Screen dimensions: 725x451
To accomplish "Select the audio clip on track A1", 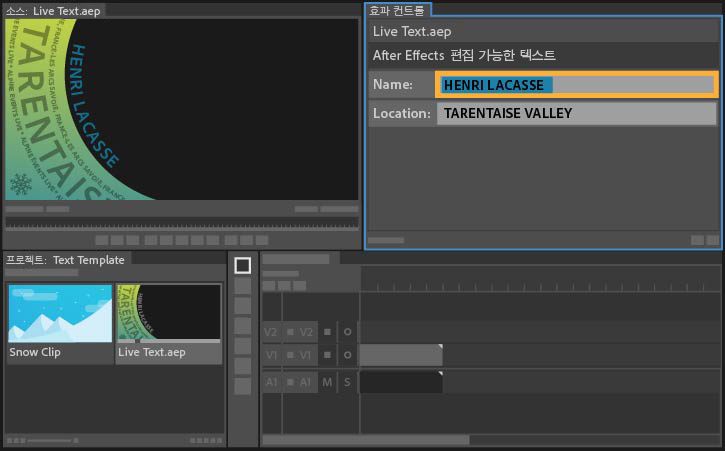I will (401, 382).
